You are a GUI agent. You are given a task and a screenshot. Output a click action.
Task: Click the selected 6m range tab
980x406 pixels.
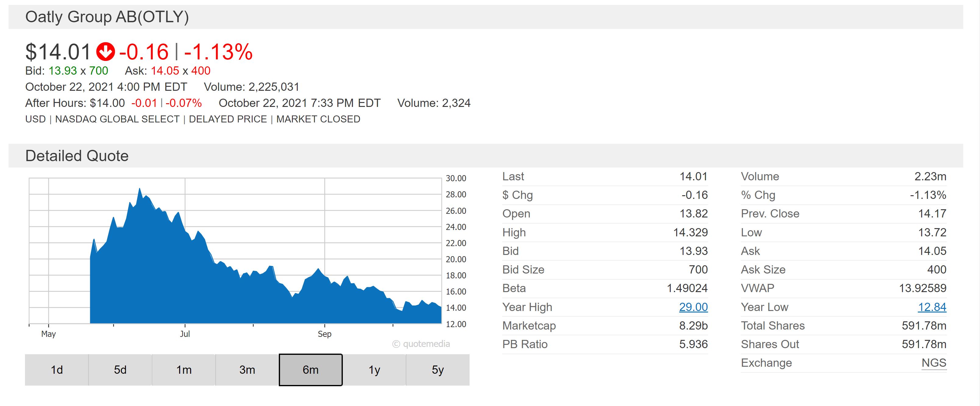point(311,370)
